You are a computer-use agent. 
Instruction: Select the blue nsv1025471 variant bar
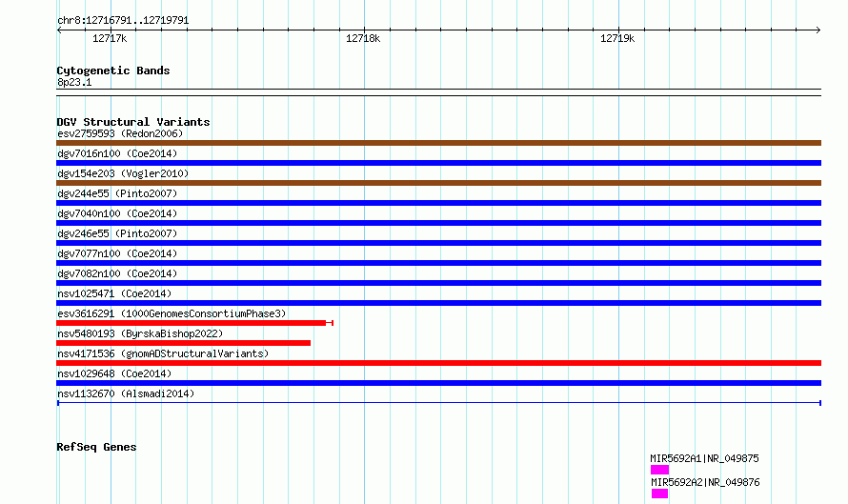point(438,303)
